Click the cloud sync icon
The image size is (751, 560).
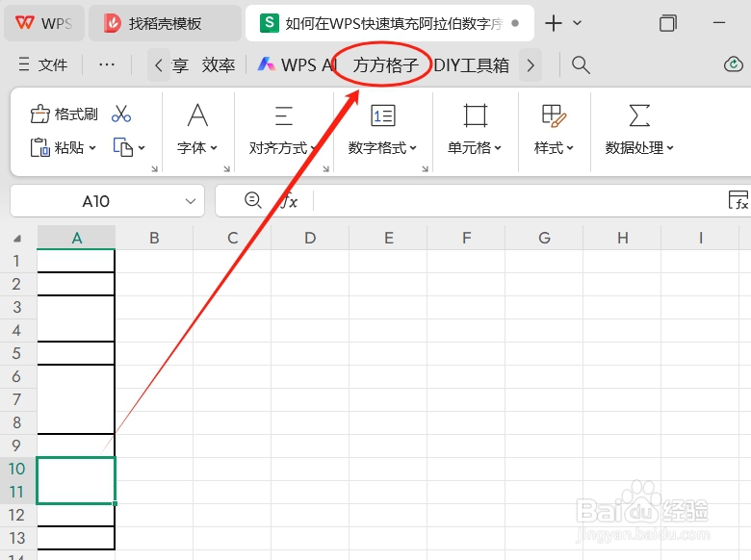[x=734, y=64]
